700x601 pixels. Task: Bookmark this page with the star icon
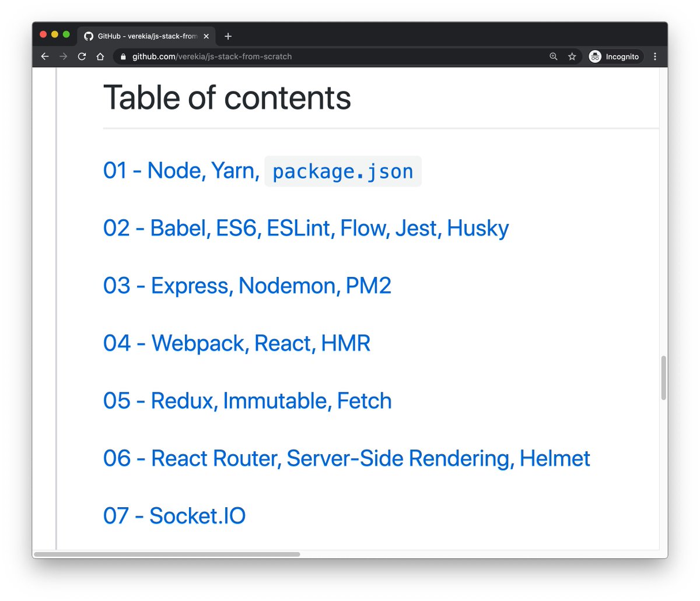click(572, 57)
